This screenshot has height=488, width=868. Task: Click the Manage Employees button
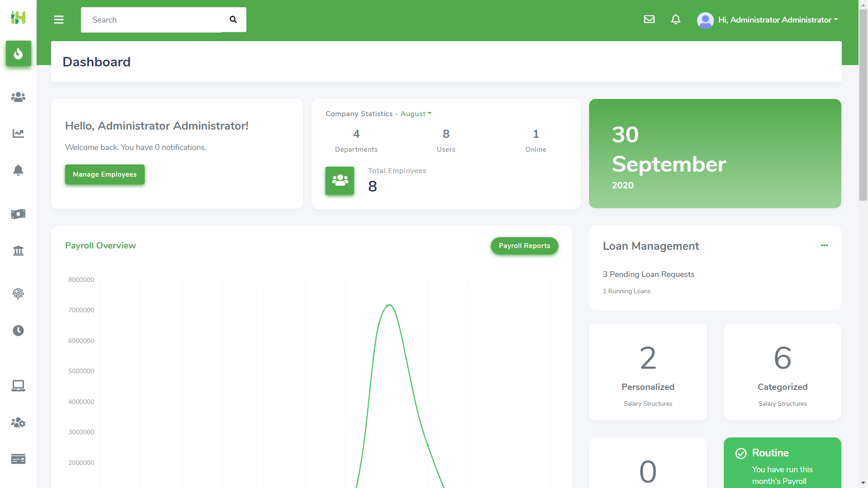pos(104,174)
